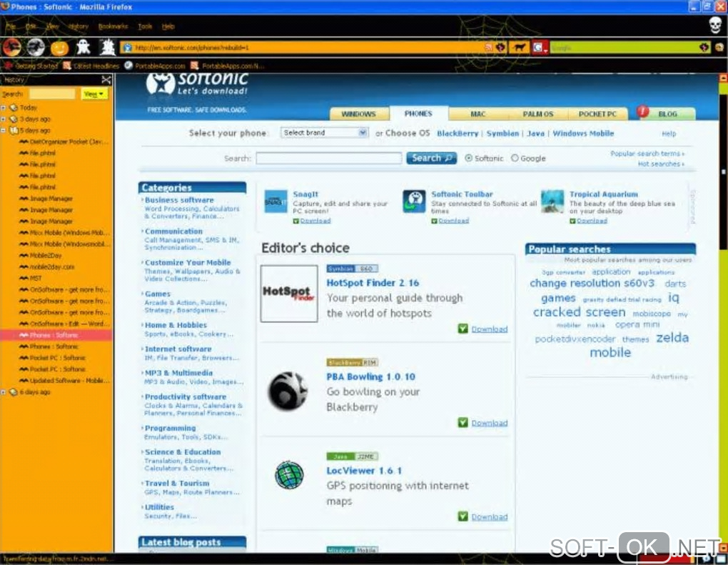Viewport: 728px width, 565px height.
Task: Select the highlighted Phones : Softonic history entry
Action: pos(56,335)
